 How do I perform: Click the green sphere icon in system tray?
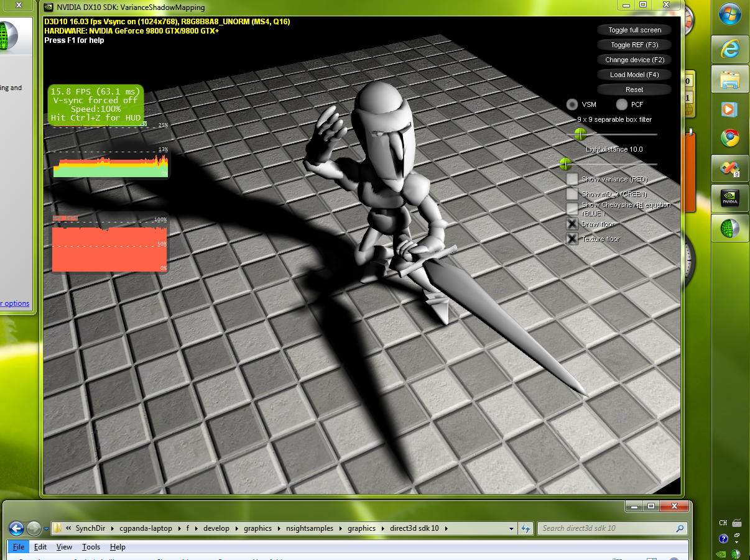(x=736, y=553)
